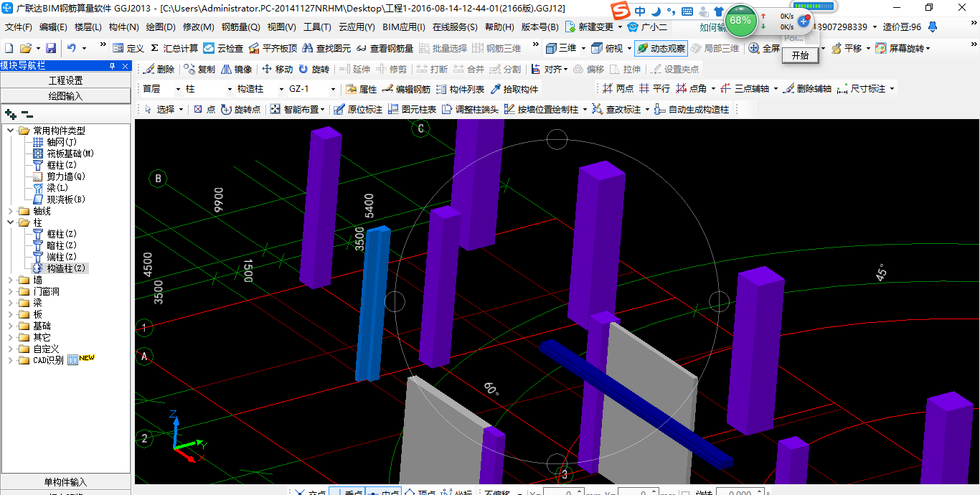Show the 构件列表 component list
The width and height of the screenshot is (980, 495).
click(x=460, y=89)
